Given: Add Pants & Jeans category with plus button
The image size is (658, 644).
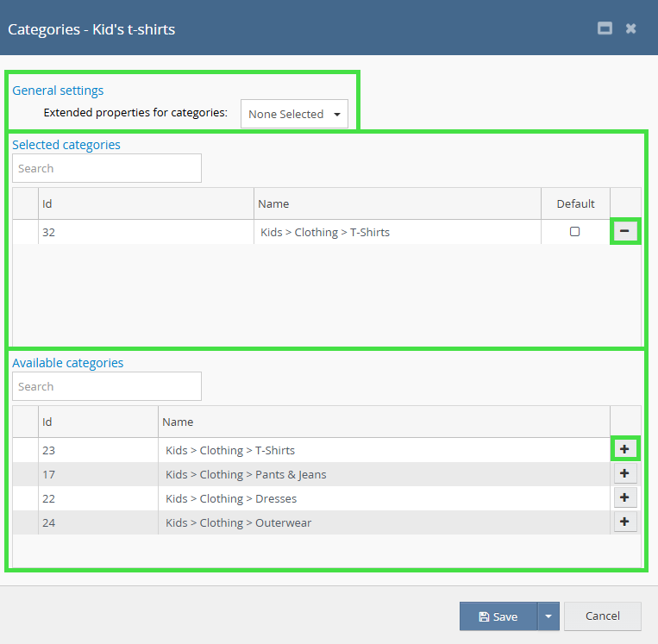Looking at the screenshot, I should tap(624, 473).
